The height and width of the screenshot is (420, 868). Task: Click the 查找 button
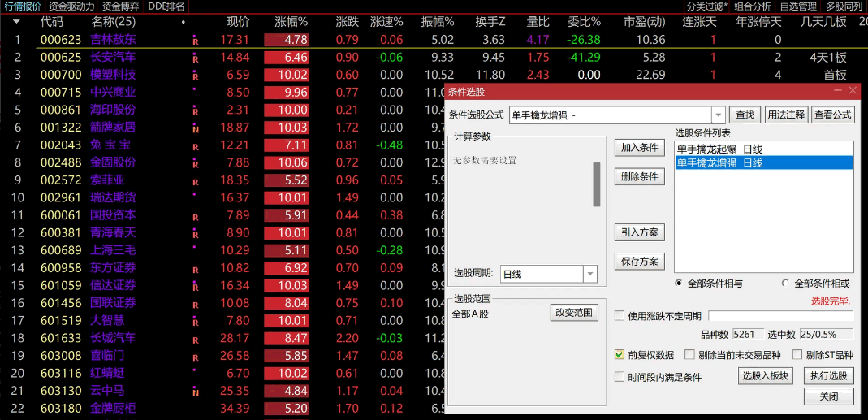click(745, 115)
